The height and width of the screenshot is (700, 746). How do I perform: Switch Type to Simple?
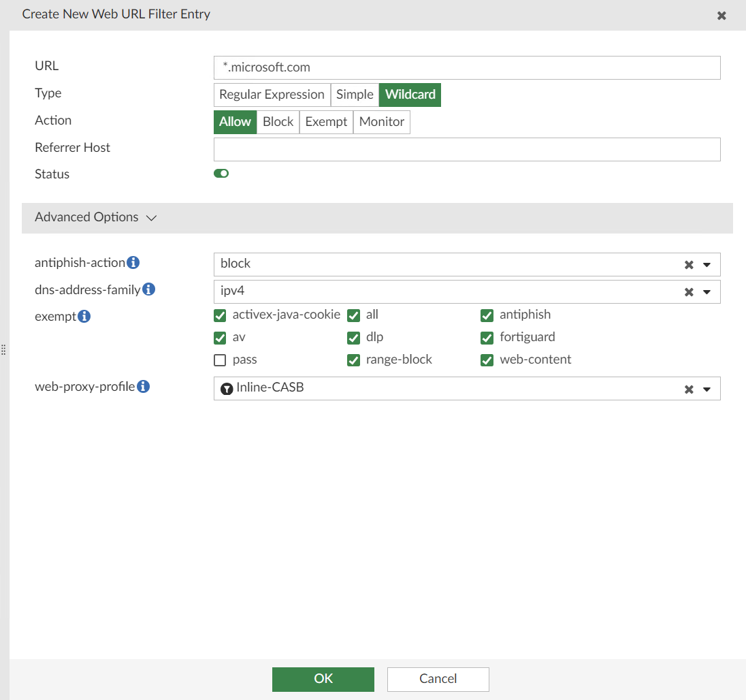tap(355, 95)
